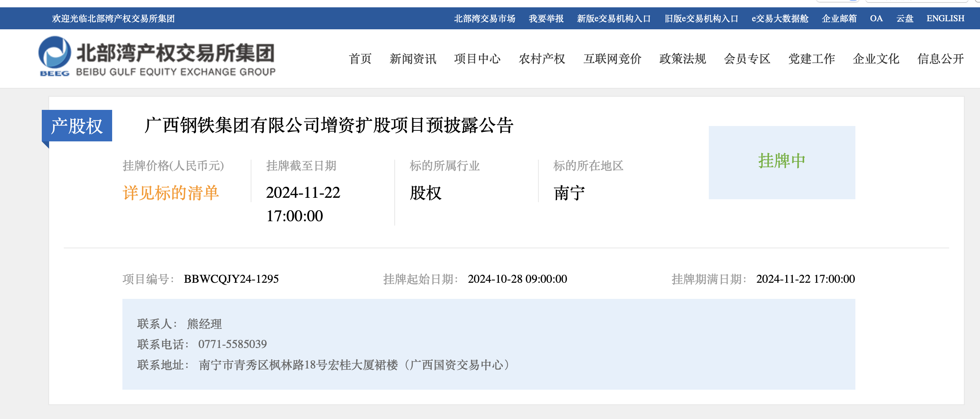The width and height of the screenshot is (980, 419).
Task: Click the 挂牌中 status box
Action: [781, 162]
